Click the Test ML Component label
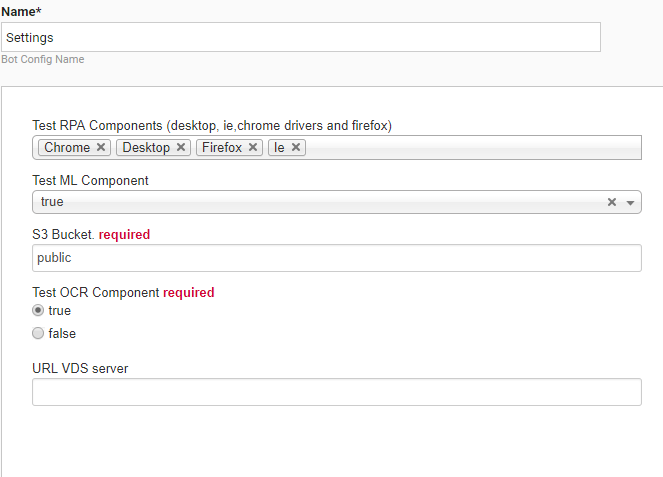 pyautogui.click(x=90, y=181)
